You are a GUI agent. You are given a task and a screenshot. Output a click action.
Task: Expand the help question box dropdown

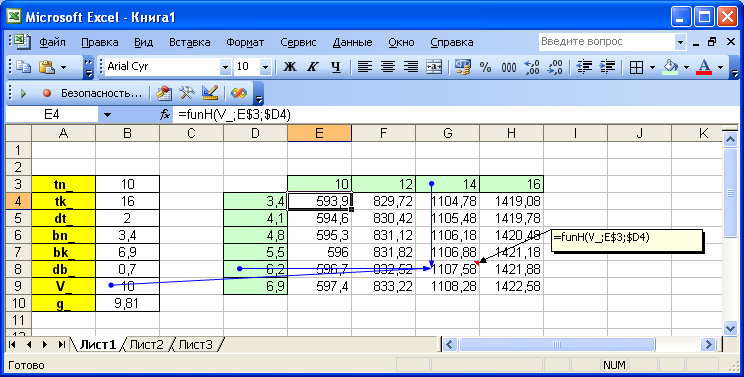pyautogui.click(x=680, y=42)
